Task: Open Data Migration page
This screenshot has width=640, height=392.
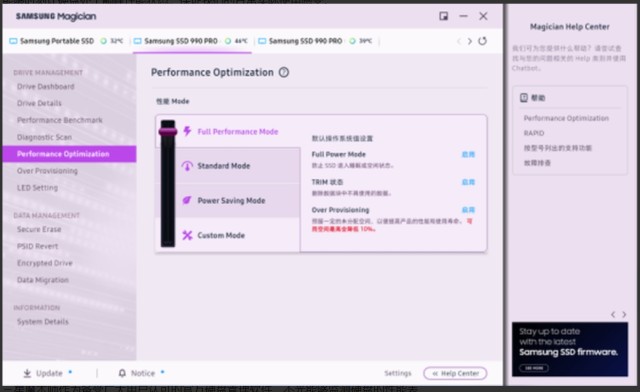Action: 43,280
